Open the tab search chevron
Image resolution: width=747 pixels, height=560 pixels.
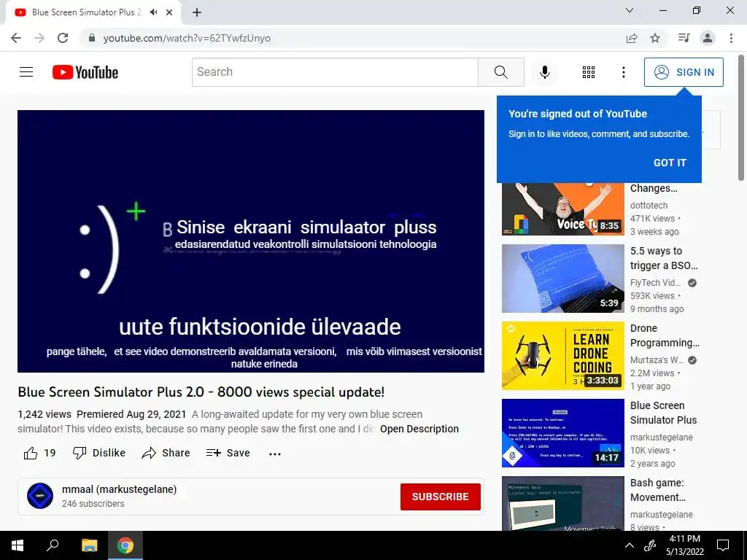point(630,10)
